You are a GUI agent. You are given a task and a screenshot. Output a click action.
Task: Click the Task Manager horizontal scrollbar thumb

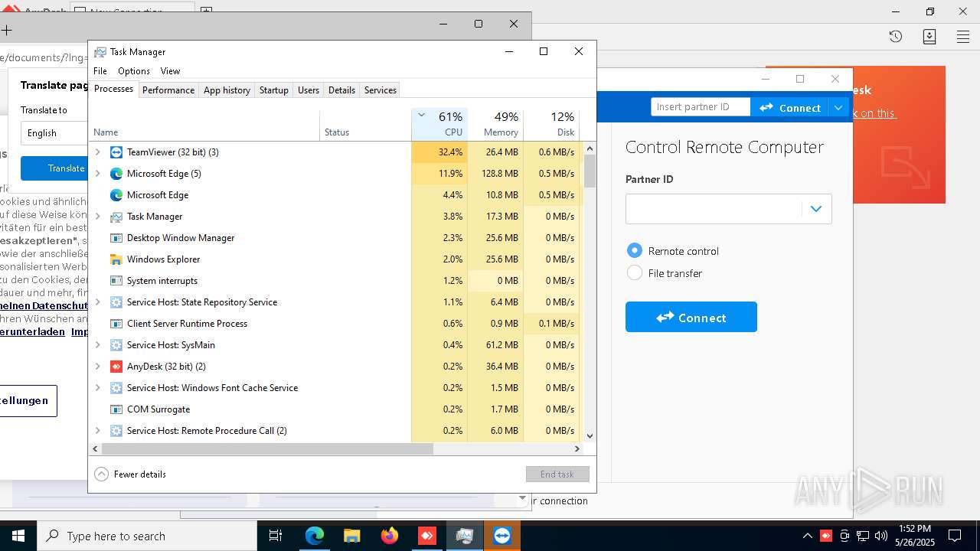click(x=267, y=449)
